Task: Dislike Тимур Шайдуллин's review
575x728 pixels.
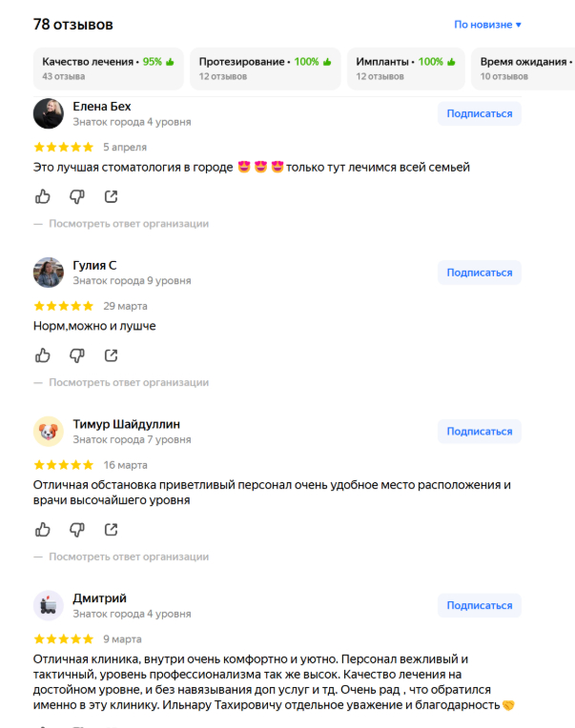Action: point(76,529)
